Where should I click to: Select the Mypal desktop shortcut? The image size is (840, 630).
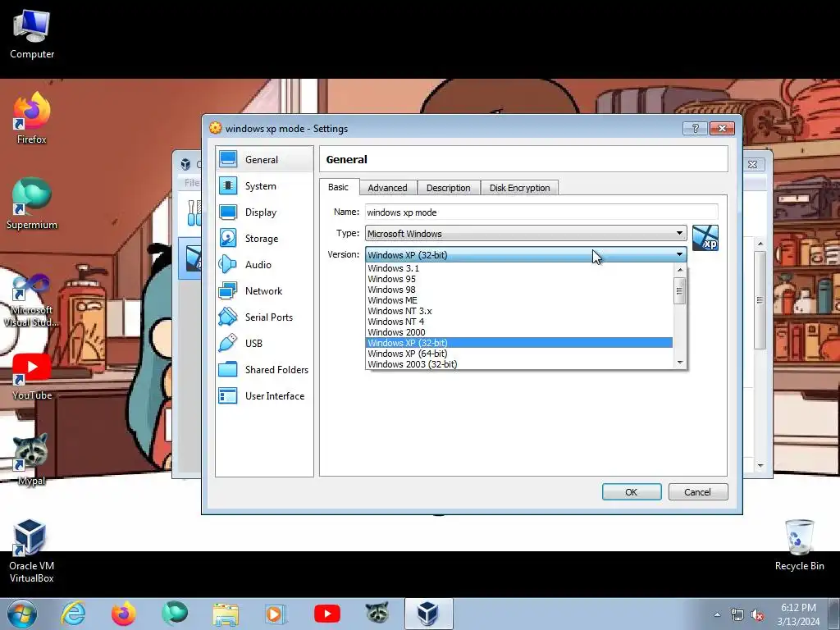32,459
